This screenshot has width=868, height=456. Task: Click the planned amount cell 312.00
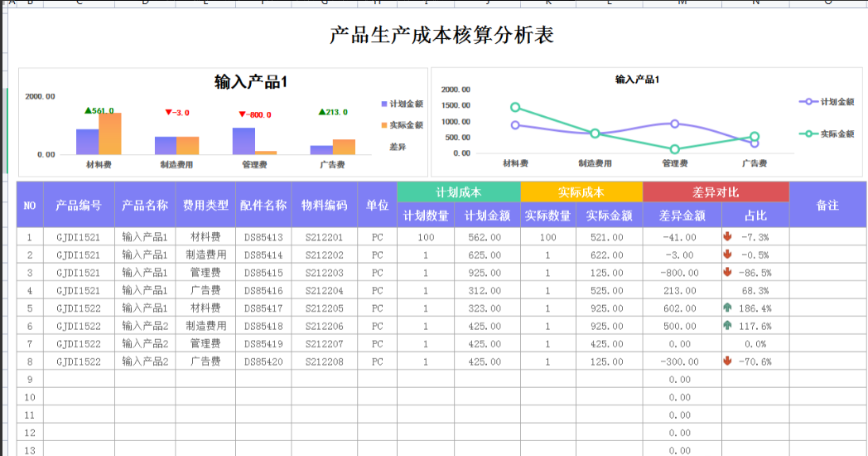[487, 290]
